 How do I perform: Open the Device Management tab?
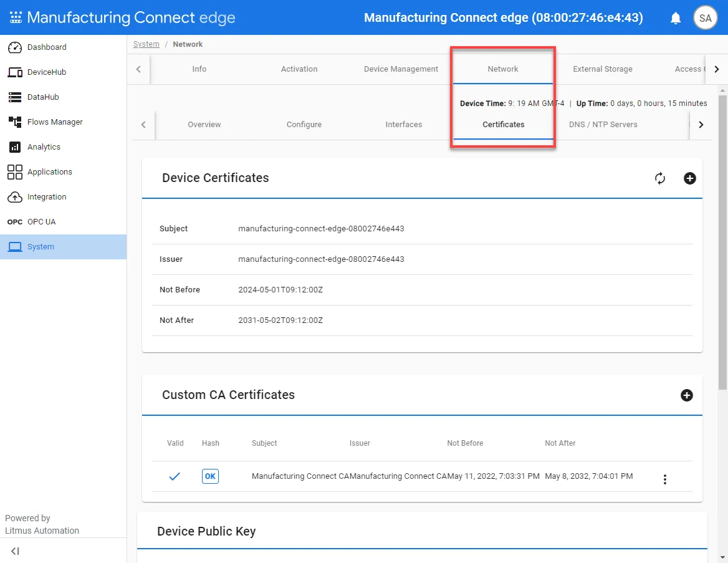tap(401, 69)
